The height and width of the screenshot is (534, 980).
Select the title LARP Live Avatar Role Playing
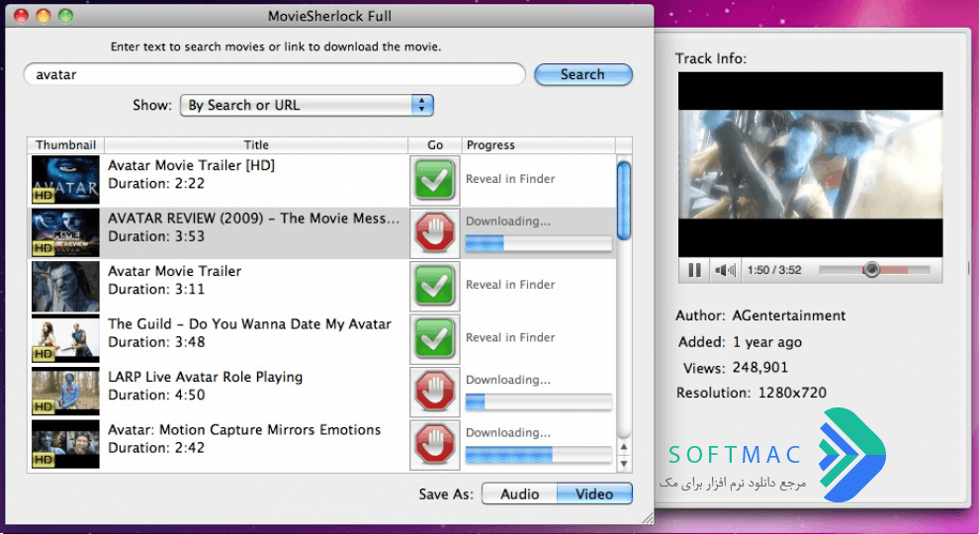tap(205, 377)
